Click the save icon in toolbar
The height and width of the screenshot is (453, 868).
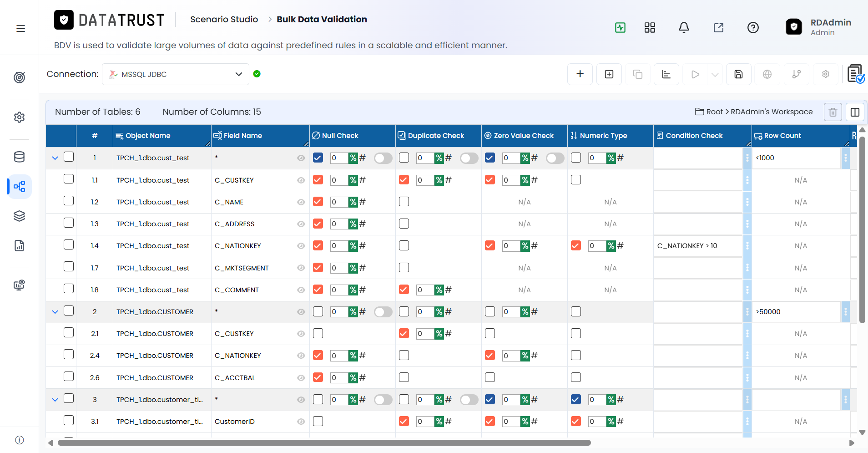(x=738, y=74)
